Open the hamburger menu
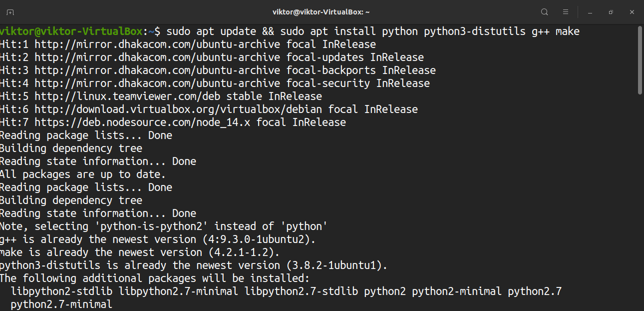The height and width of the screenshot is (311, 644). tap(566, 12)
